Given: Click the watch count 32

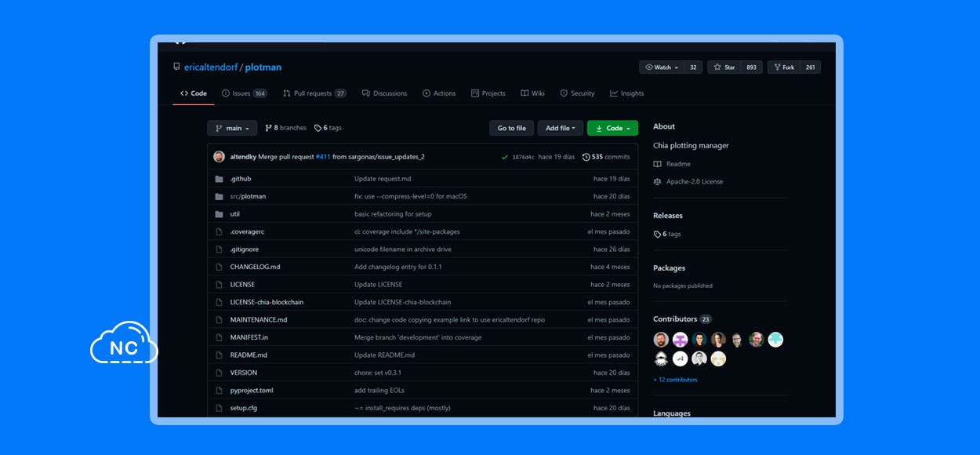Looking at the screenshot, I should pyautogui.click(x=693, y=67).
